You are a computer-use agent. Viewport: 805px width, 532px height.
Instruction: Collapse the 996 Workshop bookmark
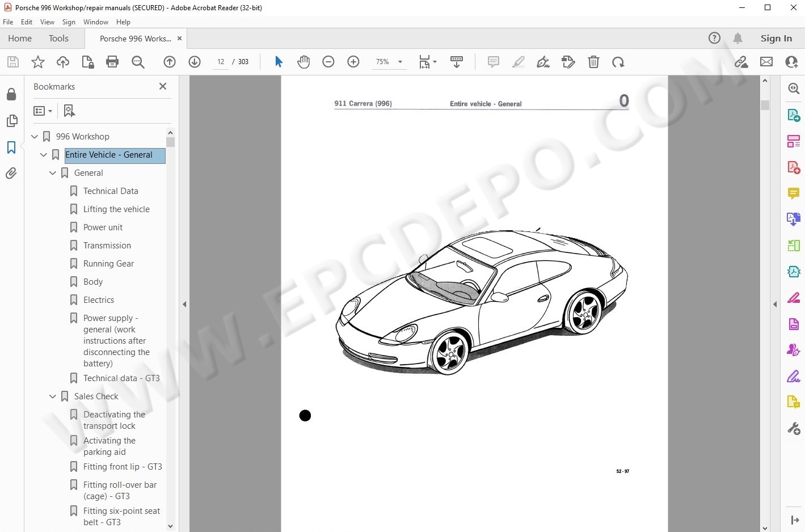[x=35, y=137]
